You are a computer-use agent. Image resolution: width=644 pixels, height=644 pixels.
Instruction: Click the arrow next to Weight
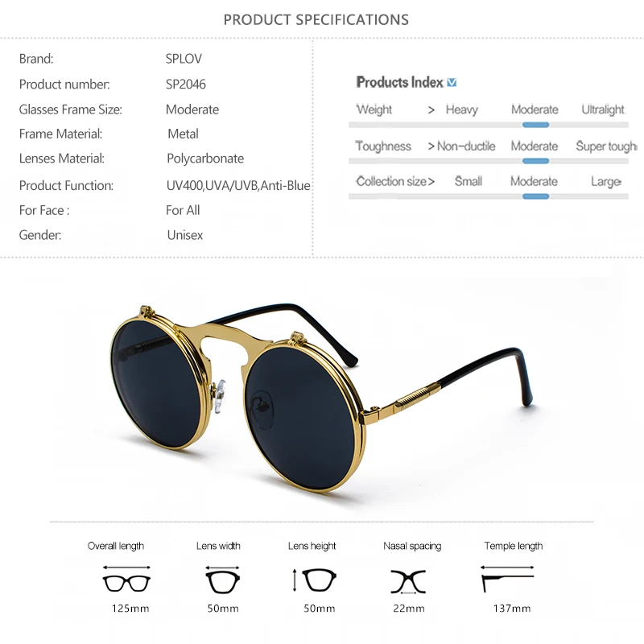(x=431, y=110)
